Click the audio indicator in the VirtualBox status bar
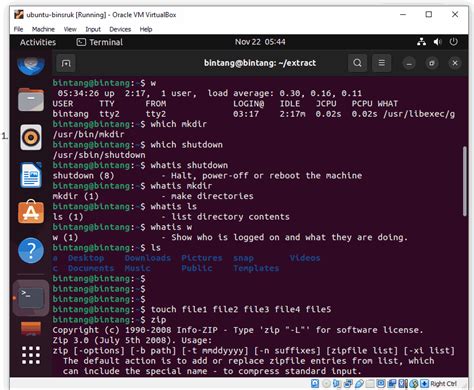This screenshot has height=390, width=474. pos(337,384)
